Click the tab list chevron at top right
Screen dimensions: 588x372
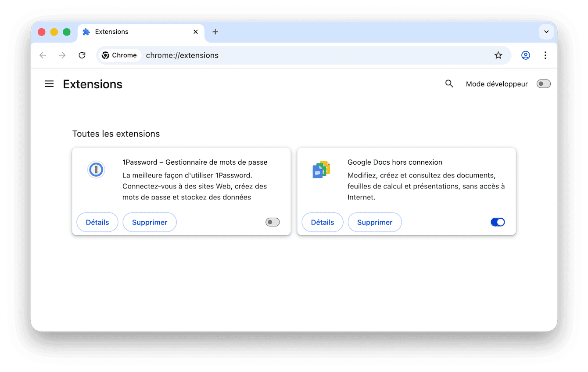(546, 32)
